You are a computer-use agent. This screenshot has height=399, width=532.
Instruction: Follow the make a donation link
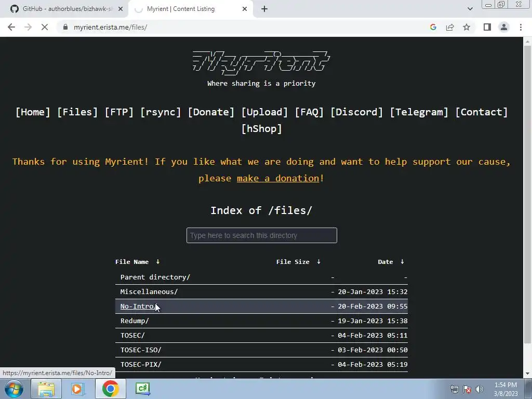pos(278,178)
